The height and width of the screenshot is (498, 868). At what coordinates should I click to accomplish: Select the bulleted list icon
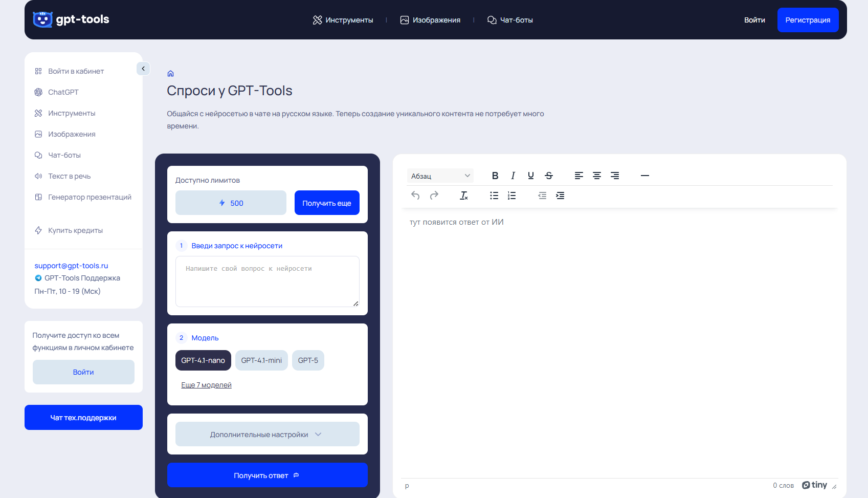(x=494, y=195)
